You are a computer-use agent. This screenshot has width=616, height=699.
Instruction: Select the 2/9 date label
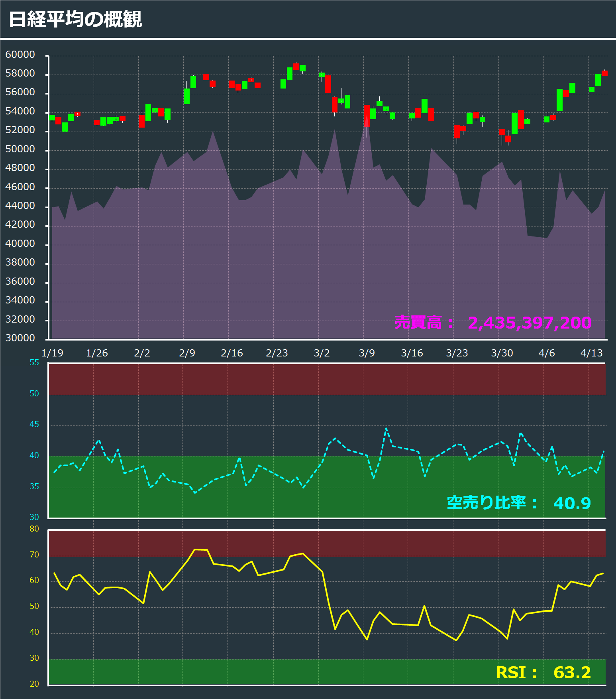187,353
